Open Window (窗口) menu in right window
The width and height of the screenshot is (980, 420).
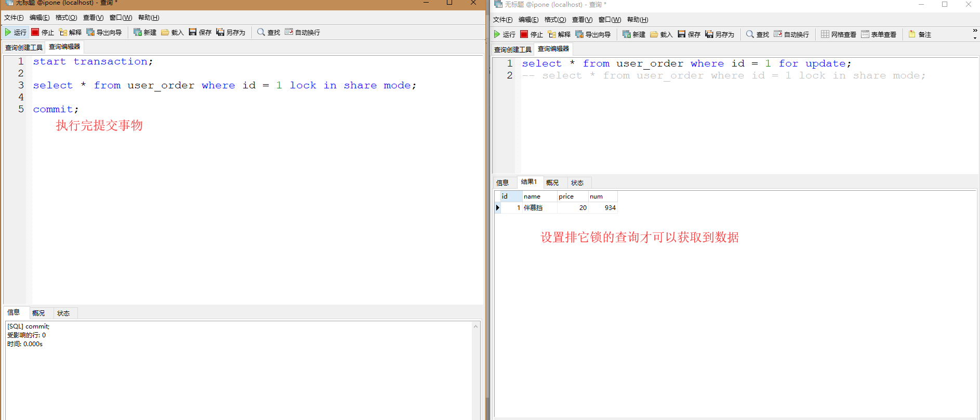pos(610,20)
